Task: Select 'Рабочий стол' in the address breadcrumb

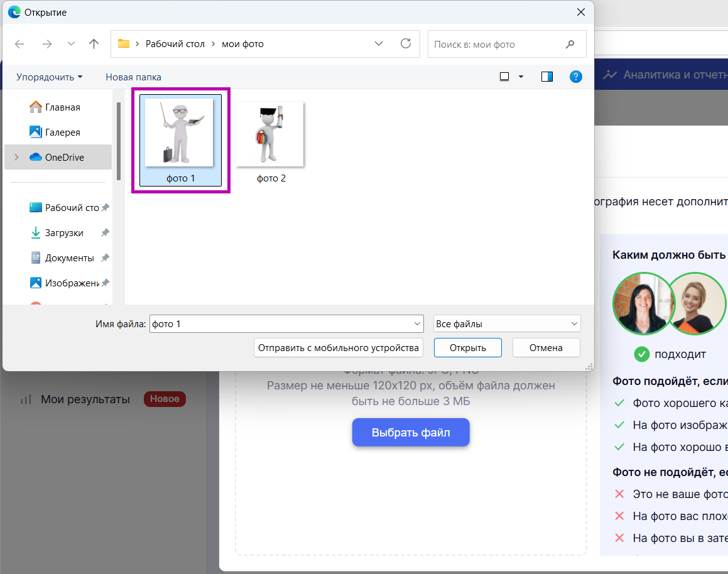Action: tap(175, 43)
